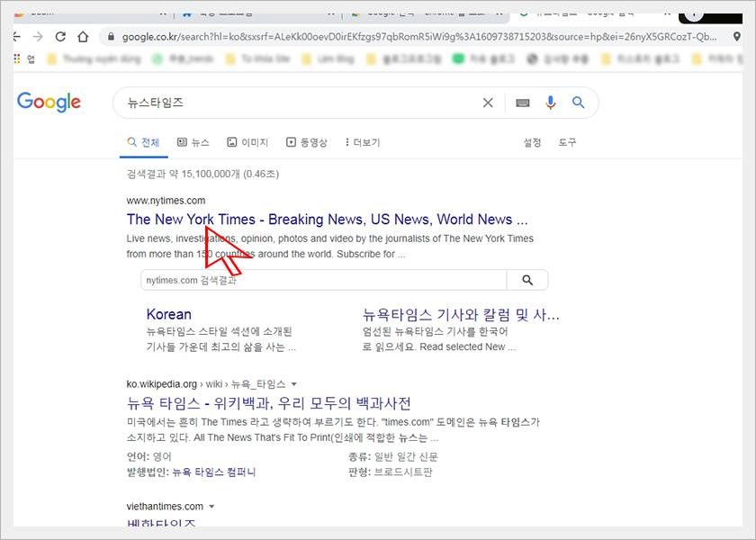Go to the browser home page icon
The height and width of the screenshot is (540, 756).
pyautogui.click(x=83, y=37)
